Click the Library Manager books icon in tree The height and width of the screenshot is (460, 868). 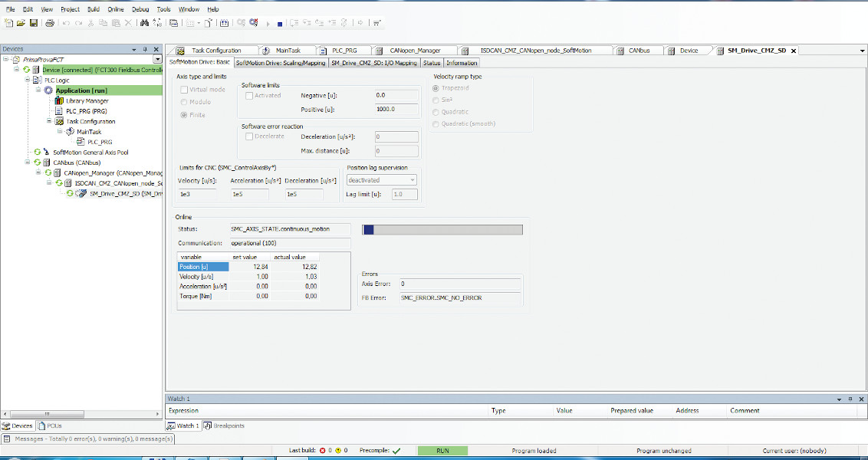coord(60,100)
